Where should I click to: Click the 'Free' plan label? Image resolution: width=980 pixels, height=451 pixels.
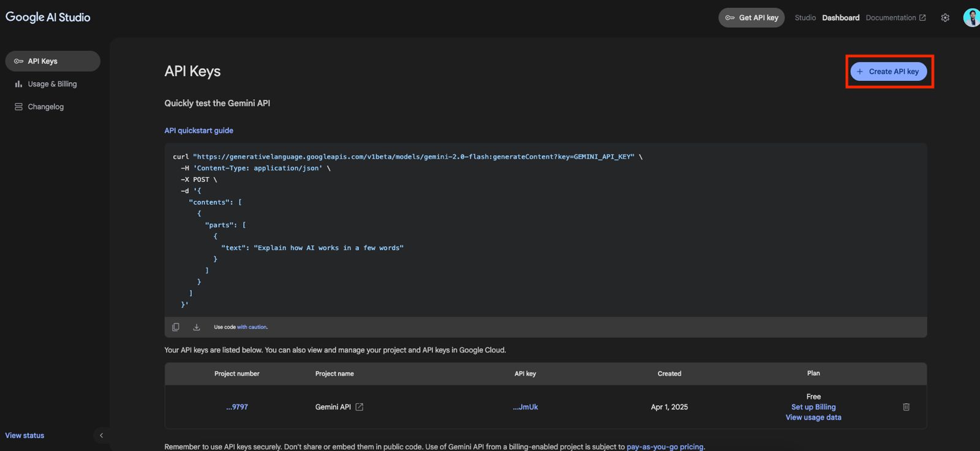pyautogui.click(x=813, y=396)
